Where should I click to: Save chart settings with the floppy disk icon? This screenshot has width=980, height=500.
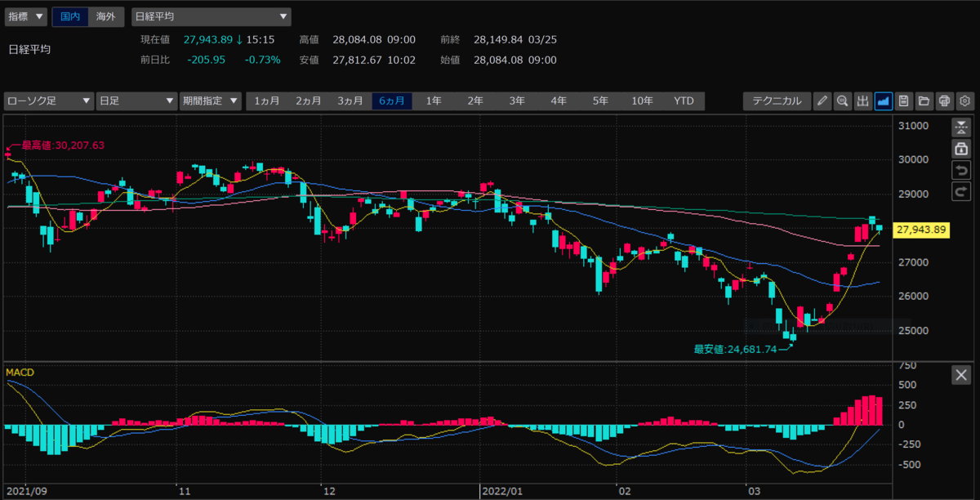903,101
